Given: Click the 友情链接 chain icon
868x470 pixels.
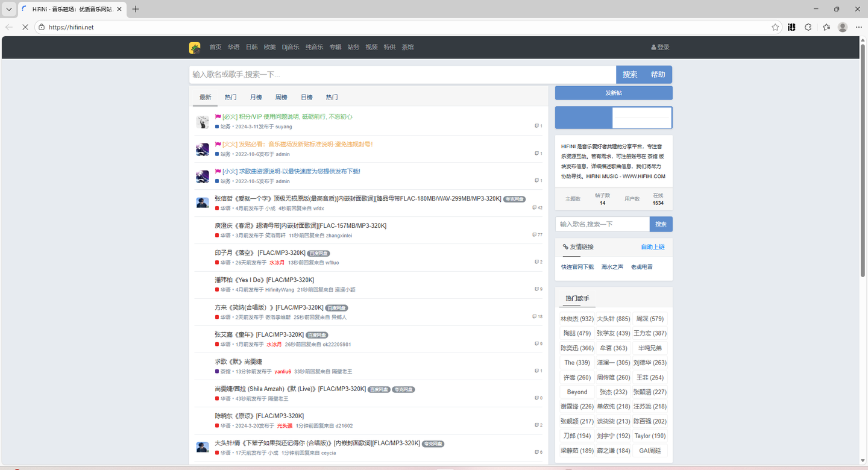Looking at the screenshot, I should pos(565,247).
